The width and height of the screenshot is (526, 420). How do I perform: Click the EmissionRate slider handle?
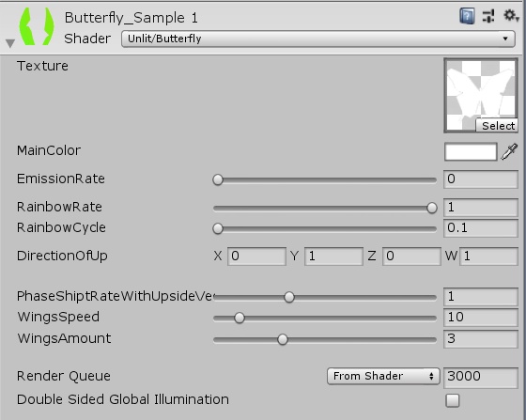(x=218, y=179)
